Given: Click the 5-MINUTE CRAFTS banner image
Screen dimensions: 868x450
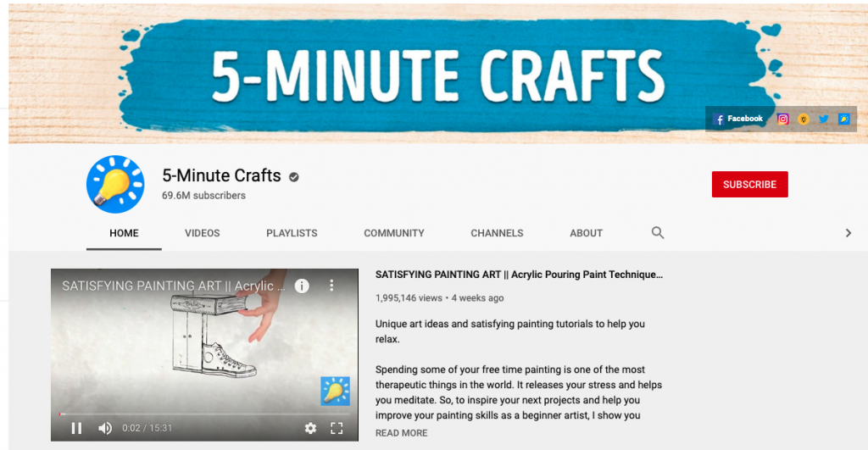Looking at the screenshot, I should point(438,74).
